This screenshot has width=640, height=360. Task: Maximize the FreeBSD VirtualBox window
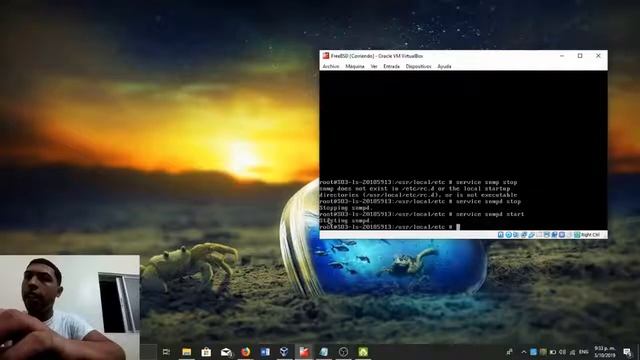click(580, 56)
